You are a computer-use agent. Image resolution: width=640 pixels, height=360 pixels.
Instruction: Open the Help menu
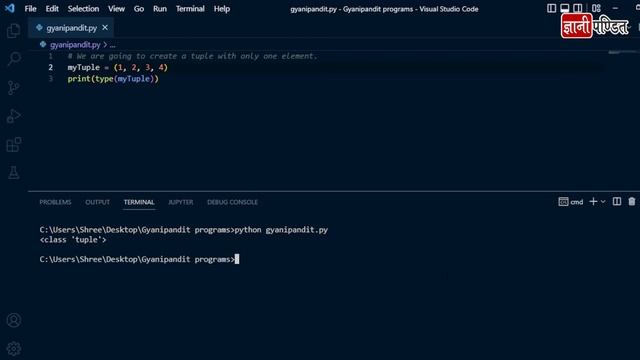click(222, 9)
